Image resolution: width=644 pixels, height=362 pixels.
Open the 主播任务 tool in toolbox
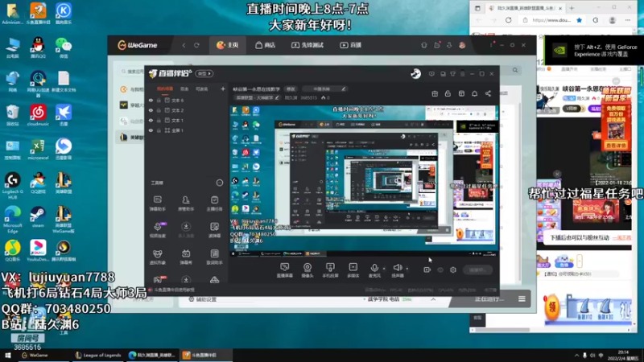point(214,204)
